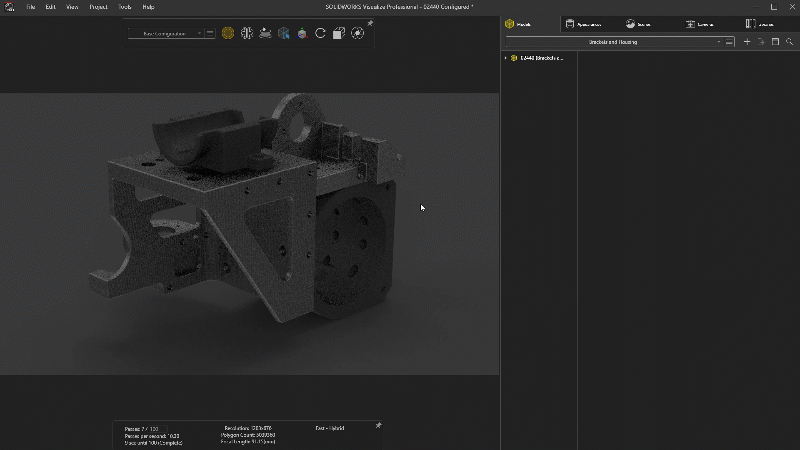Toggle the pin on the render status panel
This screenshot has width=800, height=450.
(x=378, y=425)
